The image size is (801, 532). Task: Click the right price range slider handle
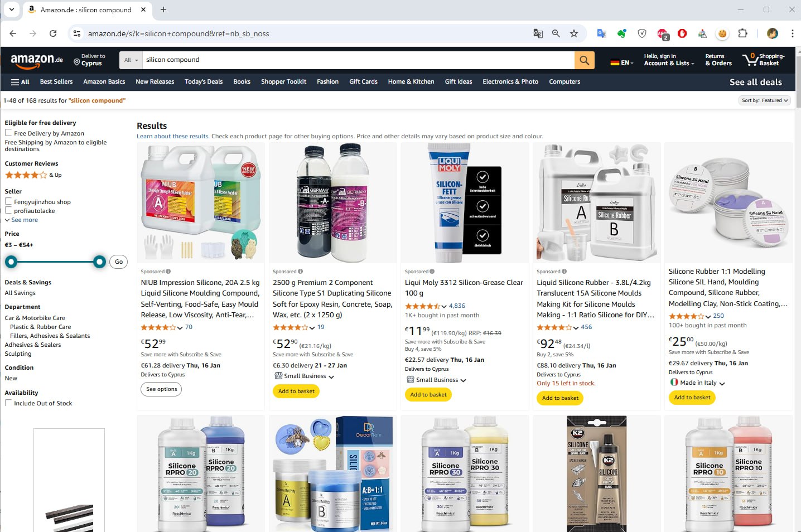click(x=99, y=262)
